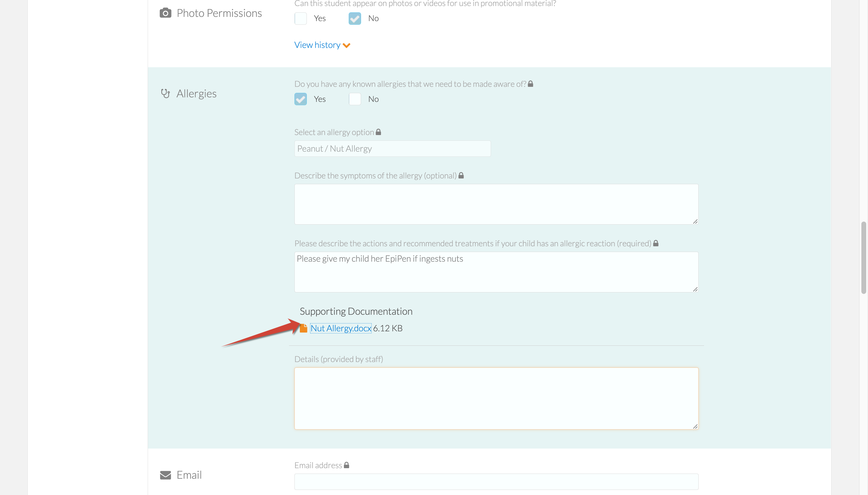Click the 6.12 KB file size text

388,328
